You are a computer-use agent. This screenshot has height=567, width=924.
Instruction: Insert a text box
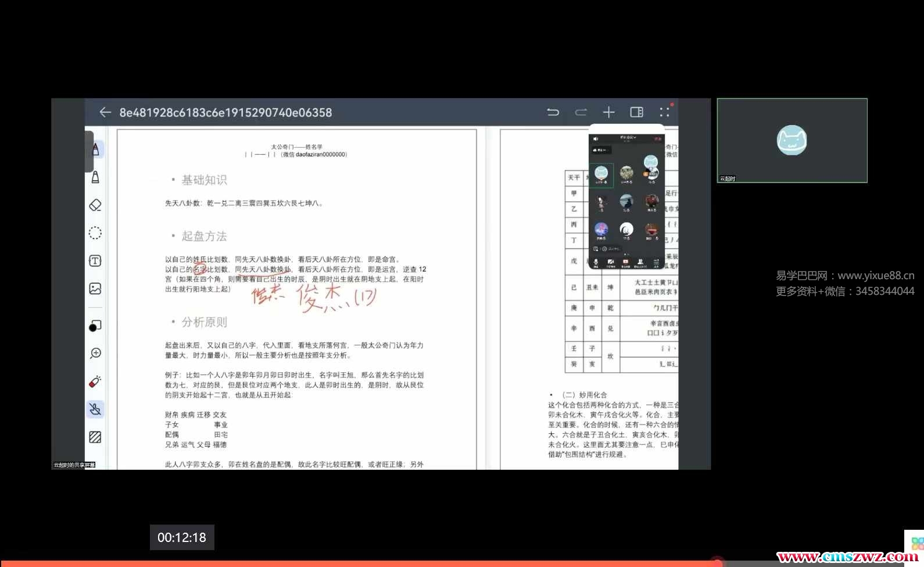pos(95,261)
